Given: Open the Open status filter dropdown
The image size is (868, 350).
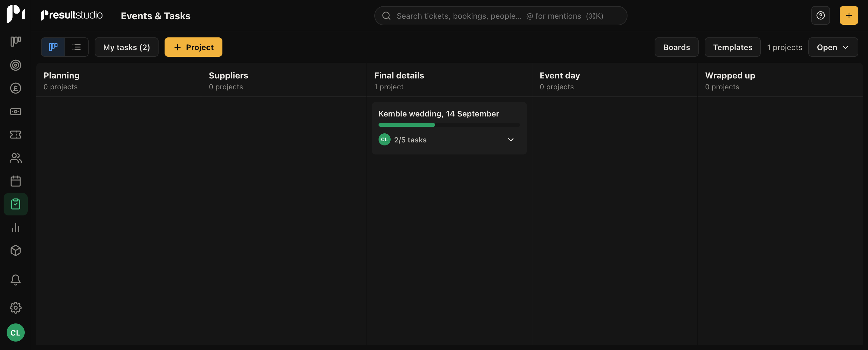Looking at the screenshot, I should tap(833, 47).
